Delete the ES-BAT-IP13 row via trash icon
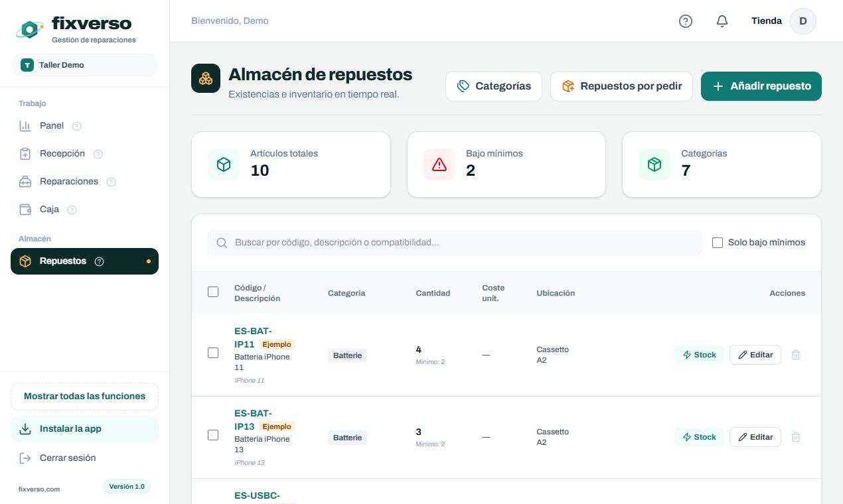Viewport: 843px width, 504px height. [x=796, y=437]
